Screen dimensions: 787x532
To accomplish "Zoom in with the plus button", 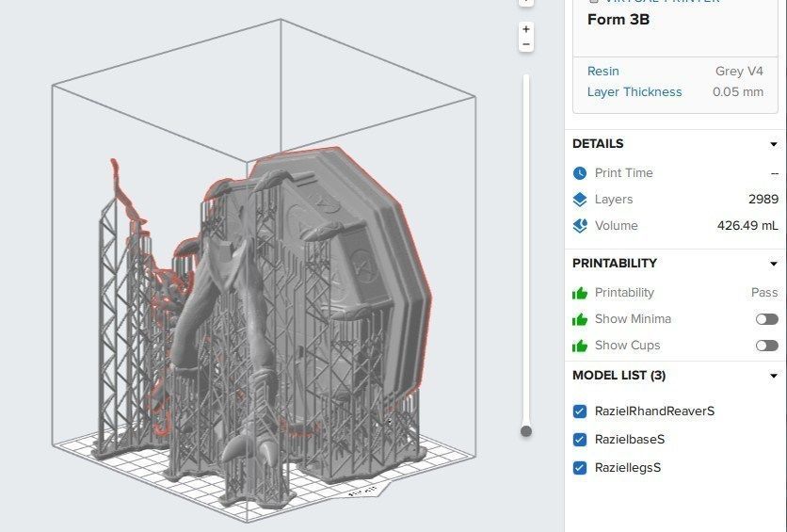I will (525, 29).
